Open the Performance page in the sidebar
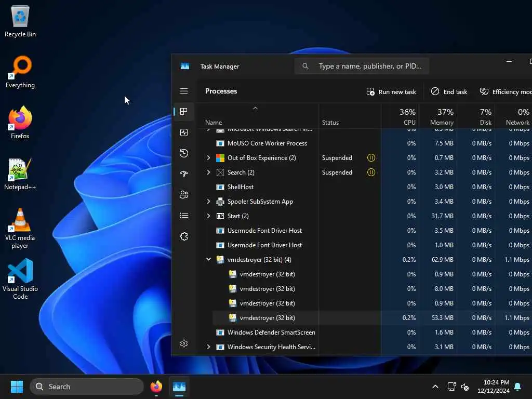Viewport: 532px width, 399px height. tap(184, 132)
